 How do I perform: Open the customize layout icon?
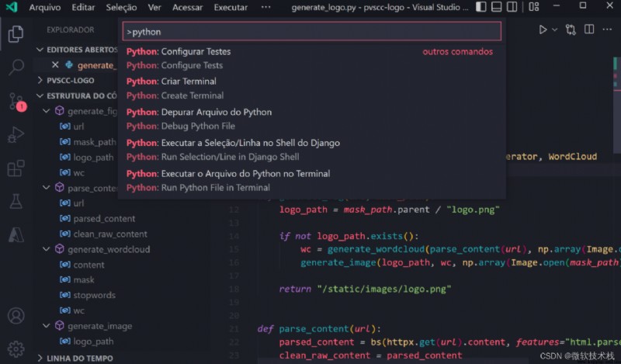[x=534, y=7]
